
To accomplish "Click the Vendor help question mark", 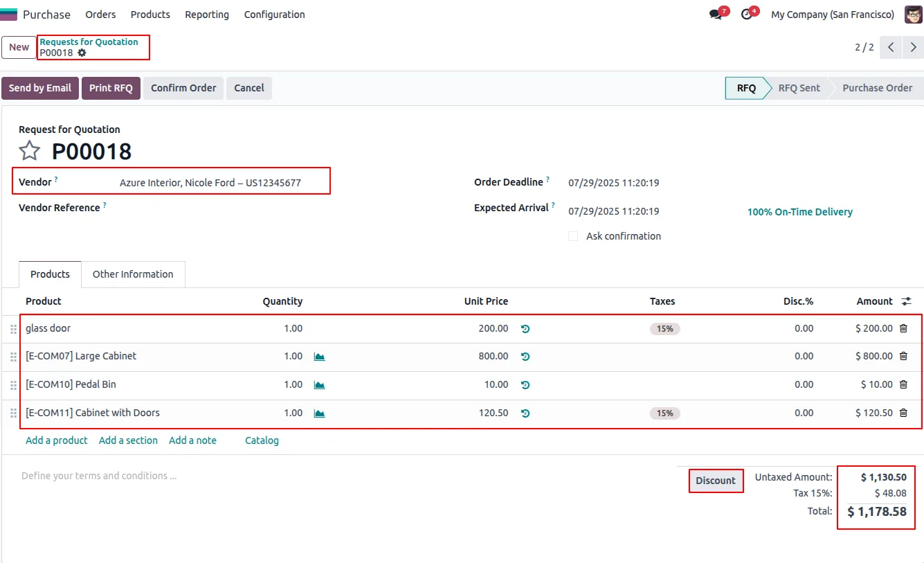I will pos(56,179).
